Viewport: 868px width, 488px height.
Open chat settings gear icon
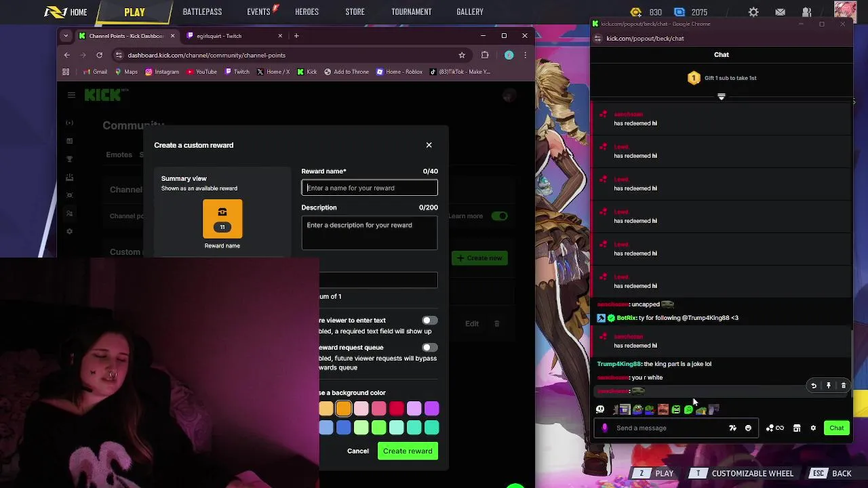(x=813, y=428)
